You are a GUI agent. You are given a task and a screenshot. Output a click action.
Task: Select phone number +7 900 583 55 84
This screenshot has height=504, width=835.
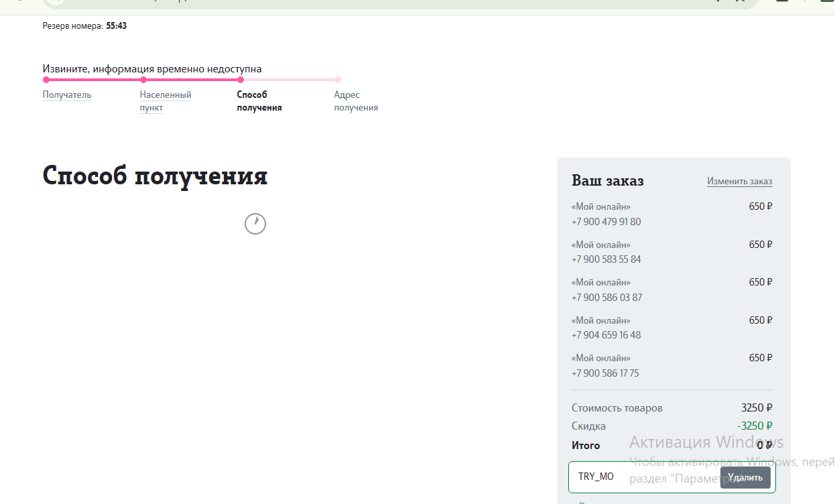[606, 259]
